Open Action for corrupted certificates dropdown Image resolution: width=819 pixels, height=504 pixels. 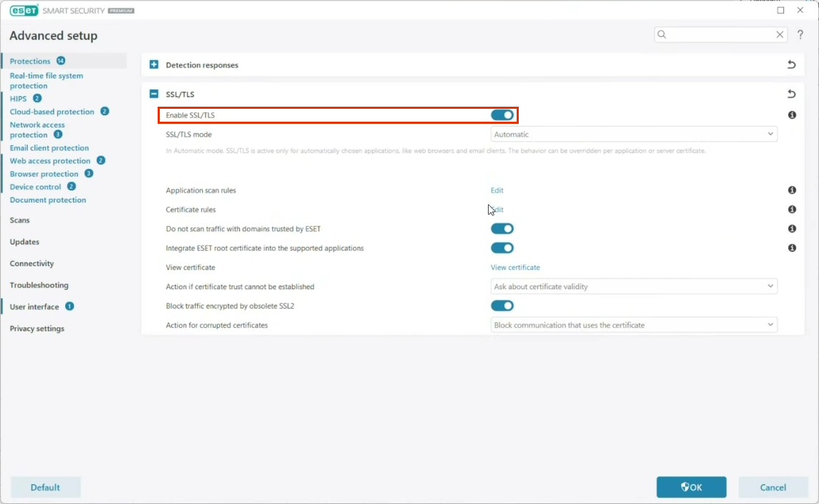633,325
